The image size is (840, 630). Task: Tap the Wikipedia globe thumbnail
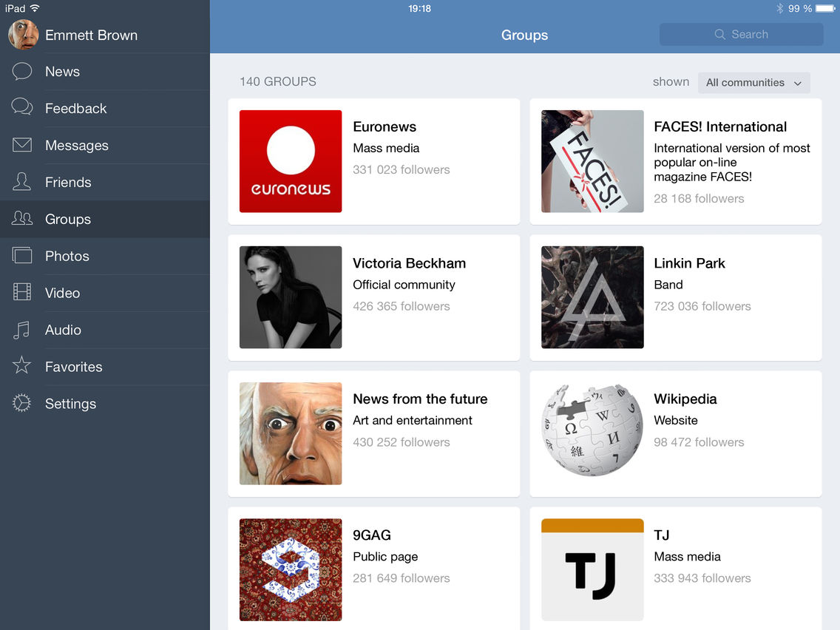(x=592, y=433)
